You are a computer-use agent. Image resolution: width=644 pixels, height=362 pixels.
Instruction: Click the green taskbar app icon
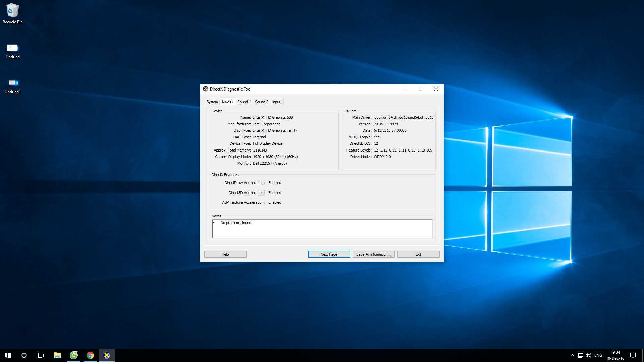coord(73,355)
